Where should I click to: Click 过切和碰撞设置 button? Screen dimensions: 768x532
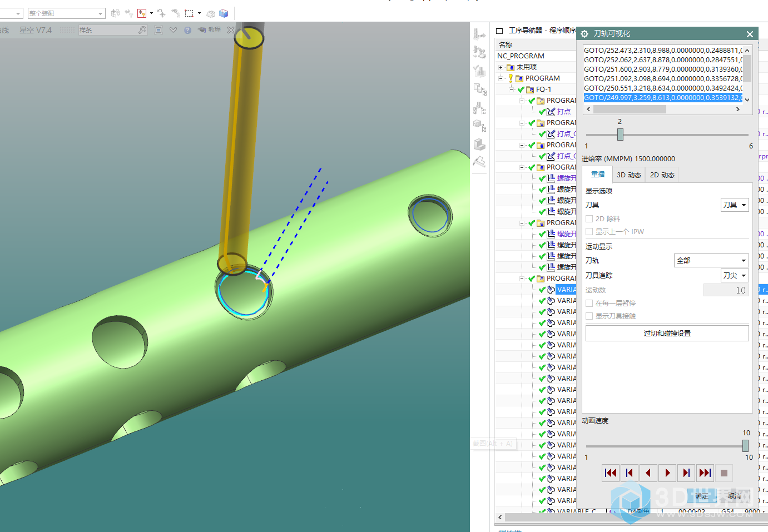[x=667, y=334]
